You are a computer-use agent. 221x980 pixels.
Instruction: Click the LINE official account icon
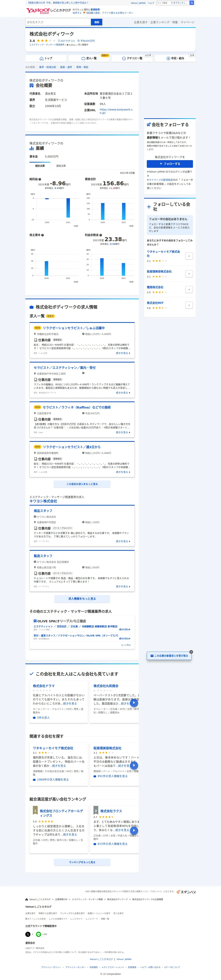pyautogui.click(x=38, y=934)
